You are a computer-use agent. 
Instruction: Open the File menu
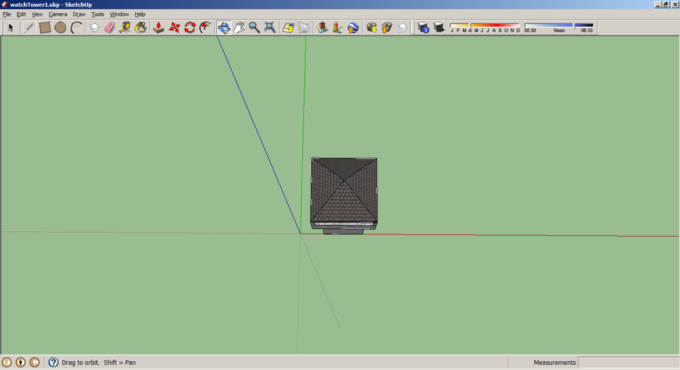(7, 14)
